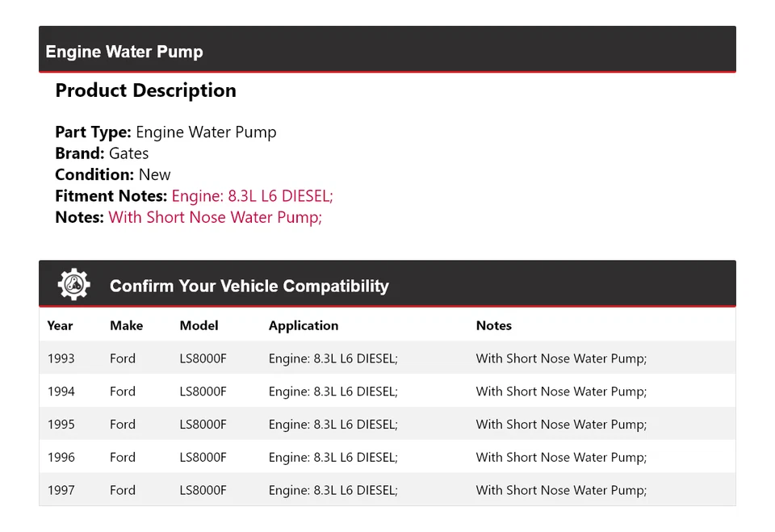The height and width of the screenshot is (532, 775).
Task: Click the Year column header
Action: click(60, 325)
